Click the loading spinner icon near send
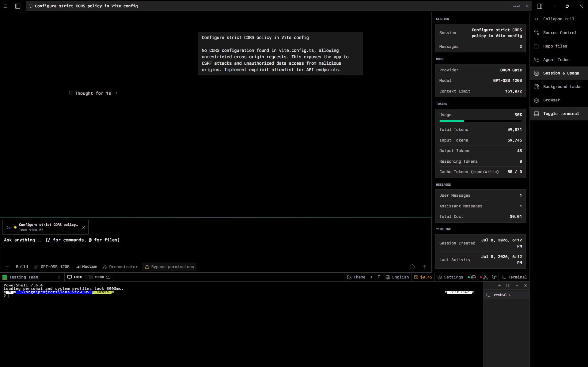 (x=412, y=267)
